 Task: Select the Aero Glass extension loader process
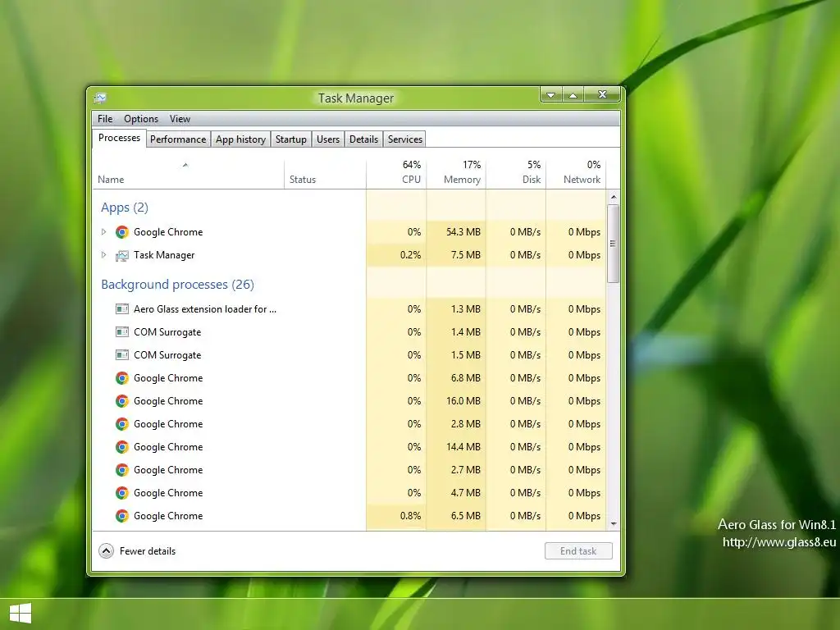coord(349,309)
